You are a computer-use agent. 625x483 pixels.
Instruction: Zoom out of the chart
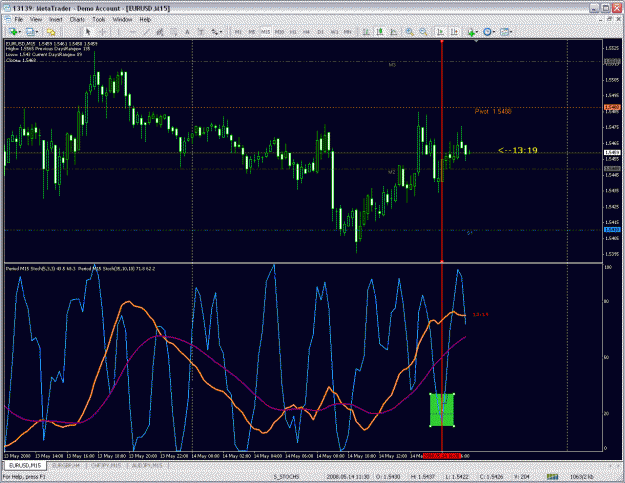423,32
